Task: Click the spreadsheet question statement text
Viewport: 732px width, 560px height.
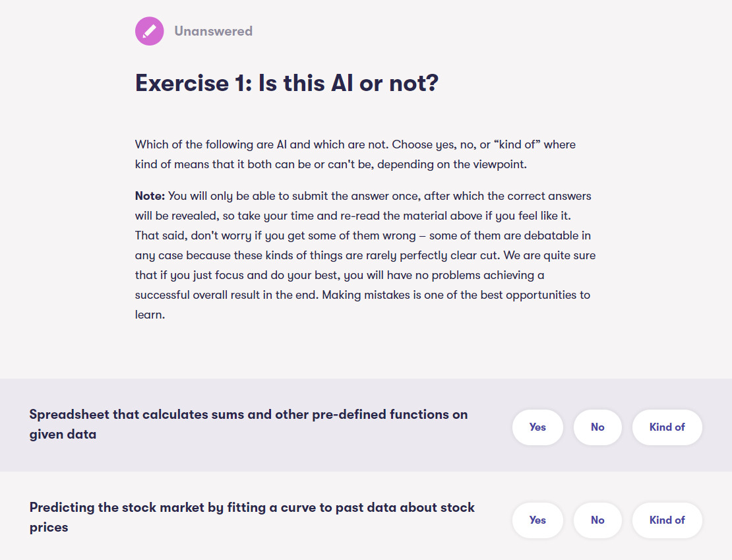Action: pos(248,415)
